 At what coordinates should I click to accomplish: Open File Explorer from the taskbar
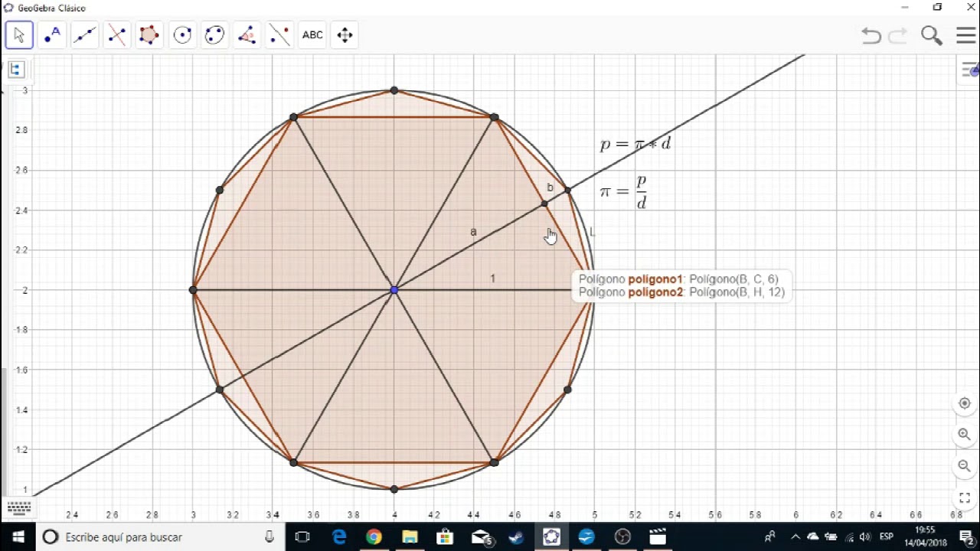point(410,537)
